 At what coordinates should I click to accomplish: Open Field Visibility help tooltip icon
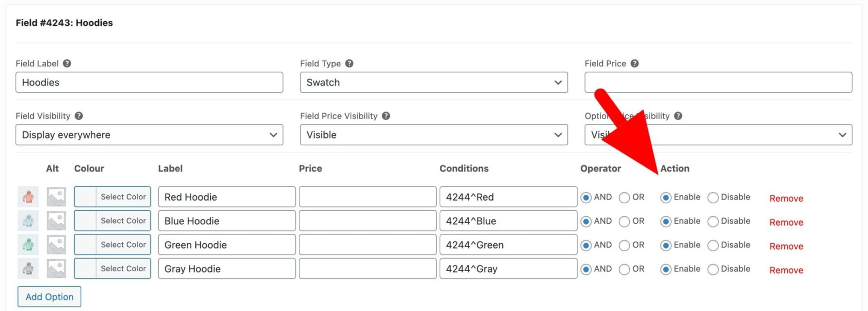pyautogui.click(x=79, y=116)
